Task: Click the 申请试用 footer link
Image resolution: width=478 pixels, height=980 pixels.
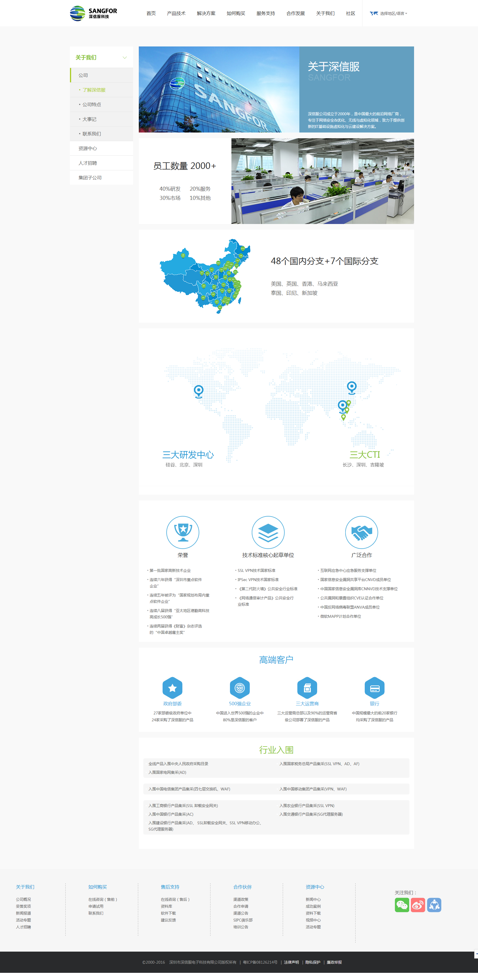Action: [96, 906]
